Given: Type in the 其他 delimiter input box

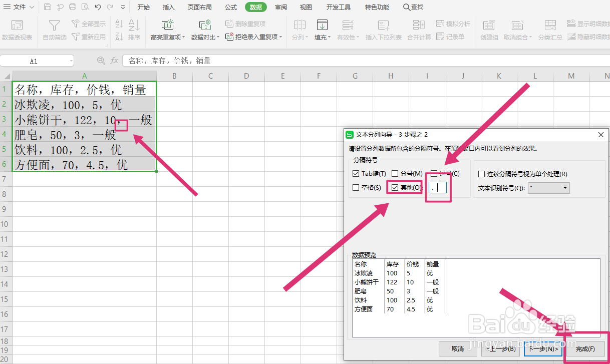Looking at the screenshot, I should click(438, 187).
